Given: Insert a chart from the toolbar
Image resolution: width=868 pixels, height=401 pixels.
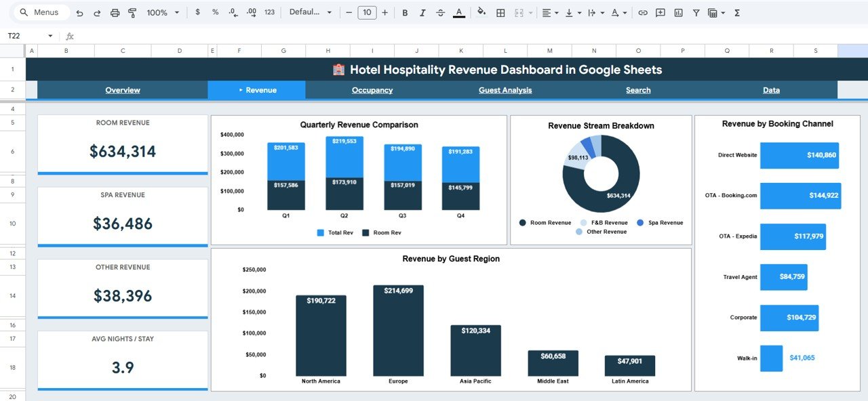Looking at the screenshot, I should (678, 13).
